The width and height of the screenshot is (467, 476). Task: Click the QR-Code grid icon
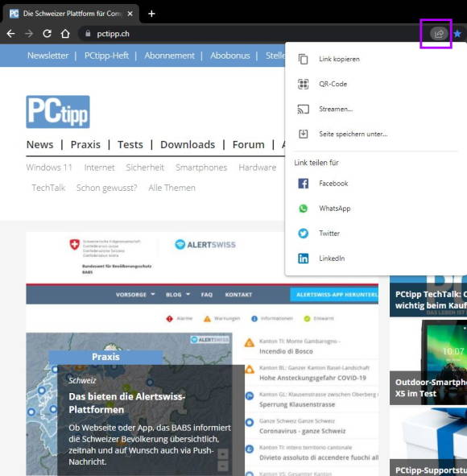303,84
